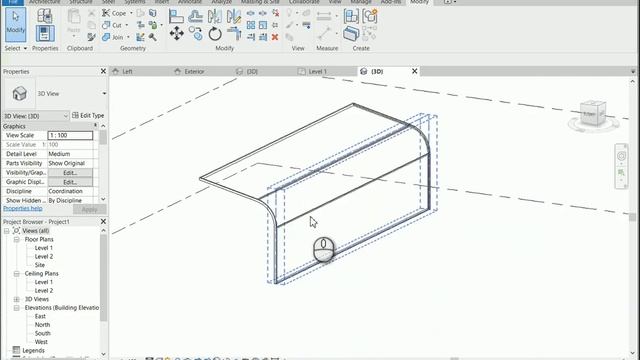This screenshot has height=360, width=640.
Task: Click the ViewCube in the 3D view
Action: click(x=593, y=114)
